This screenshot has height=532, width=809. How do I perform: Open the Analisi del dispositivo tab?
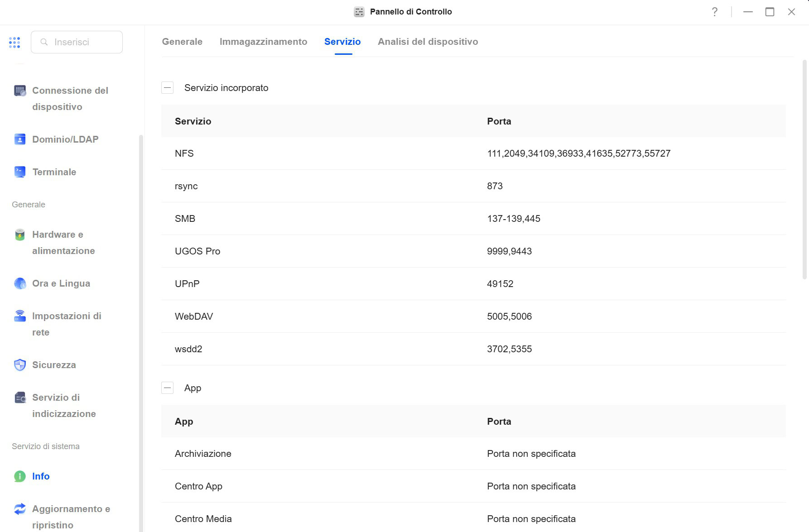(x=428, y=42)
